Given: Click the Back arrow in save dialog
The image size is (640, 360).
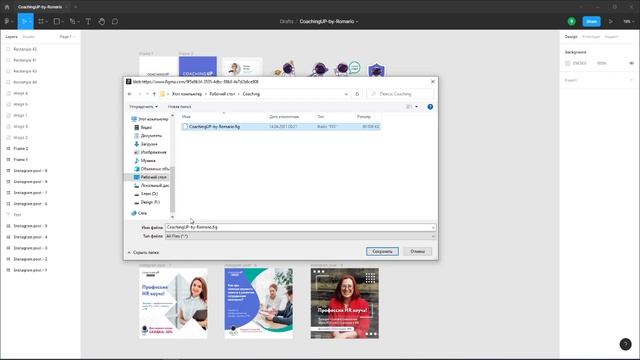Looking at the screenshot, I should click(x=130, y=94).
